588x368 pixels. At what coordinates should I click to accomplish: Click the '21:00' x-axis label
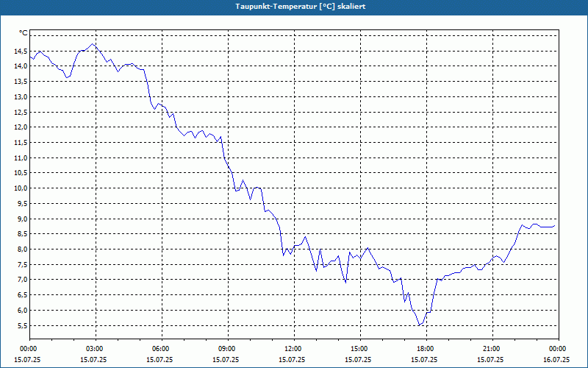pyautogui.click(x=492, y=349)
